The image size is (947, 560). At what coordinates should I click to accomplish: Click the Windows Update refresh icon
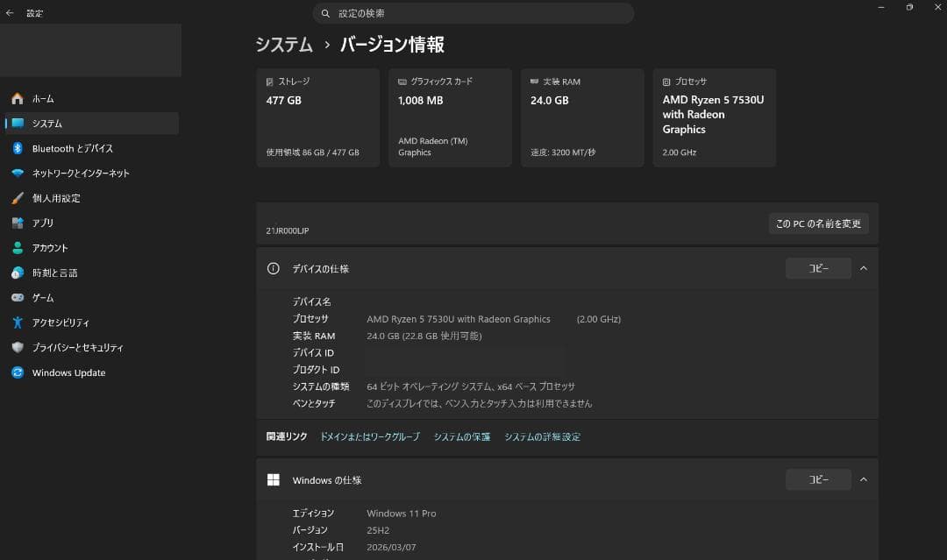pos(18,372)
